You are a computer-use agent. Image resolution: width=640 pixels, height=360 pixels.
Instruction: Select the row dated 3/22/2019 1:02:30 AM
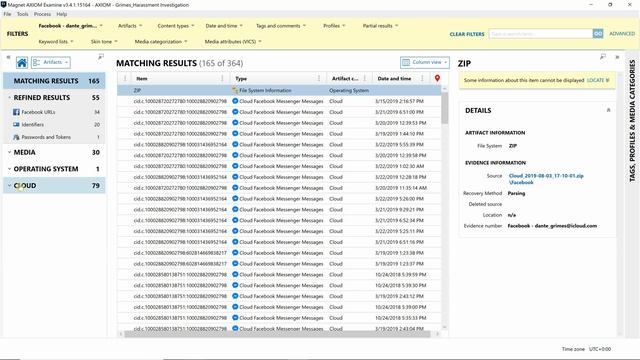pos(279,166)
